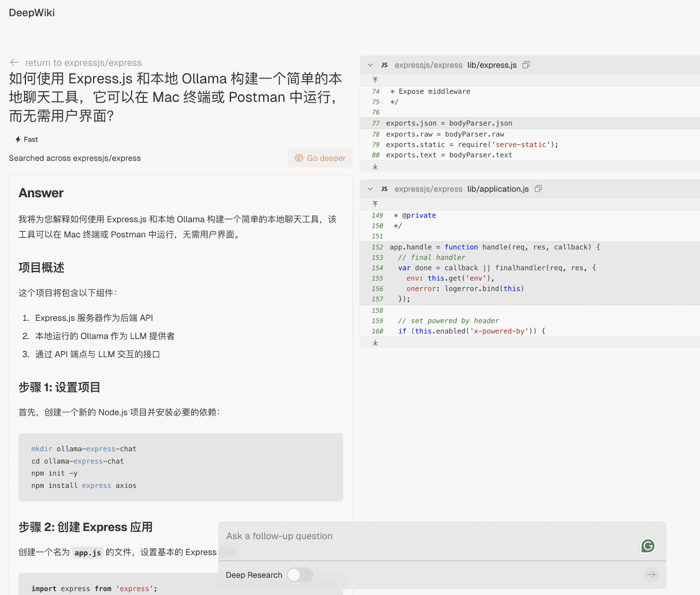
Task: Open lib/application.js file path
Action: pos(498,189)
